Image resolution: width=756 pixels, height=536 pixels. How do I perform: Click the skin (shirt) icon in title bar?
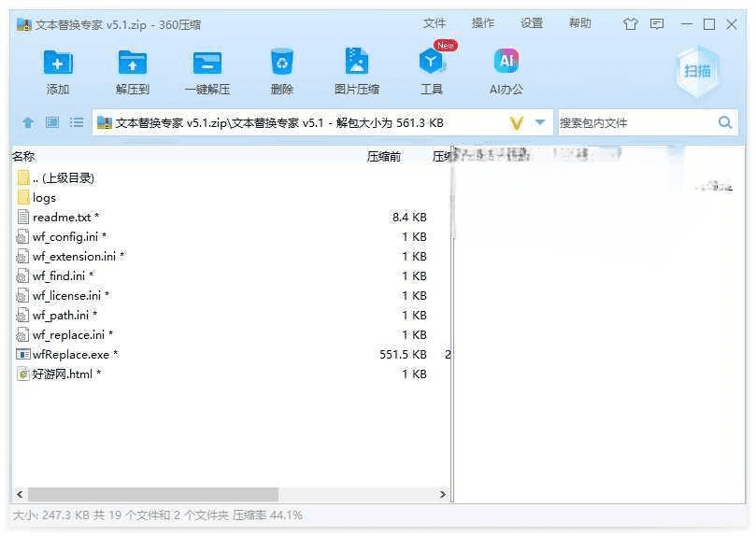[630, 24]
